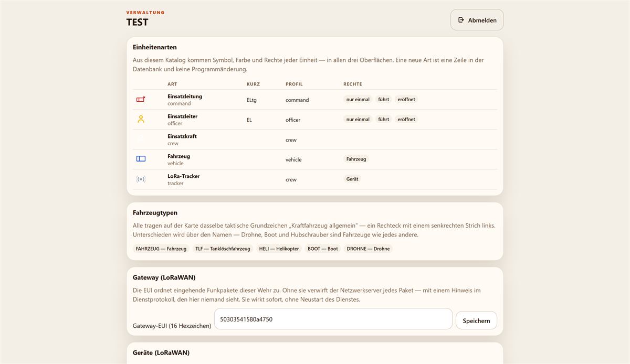The image size is (630, 364).
Task: Click the ELtg short code cell
Action: [x=251, y=100]
